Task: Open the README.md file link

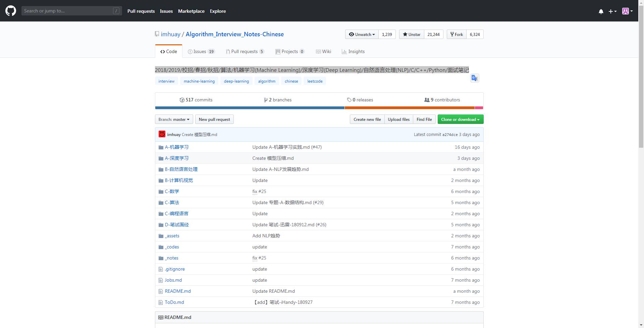Action: pos(178,291)
